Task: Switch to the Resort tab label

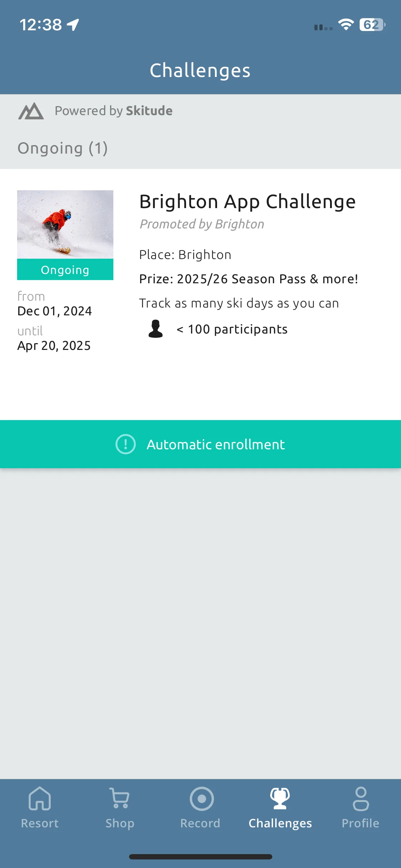Action: 40,823
